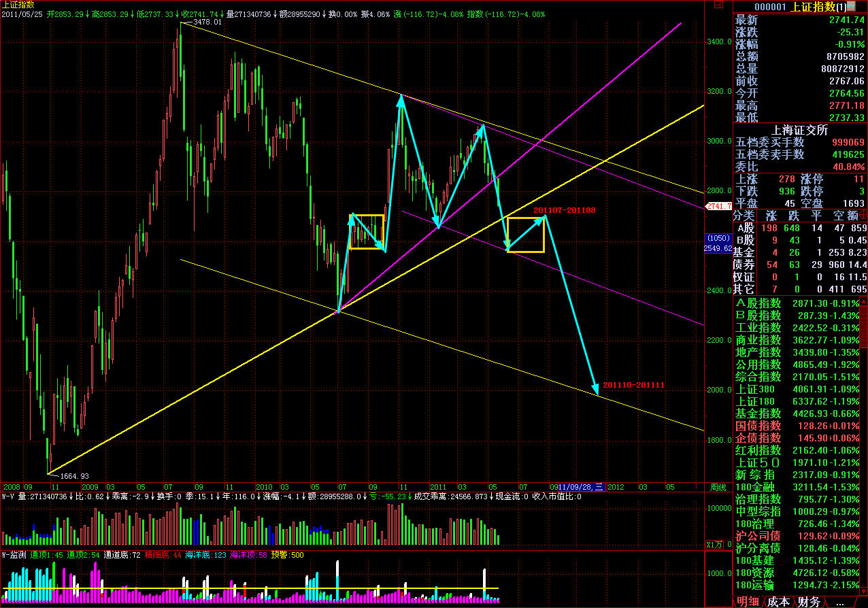868x608 pixels.
Task: Select 地产指数 in the index list
Action: [758, 352]
